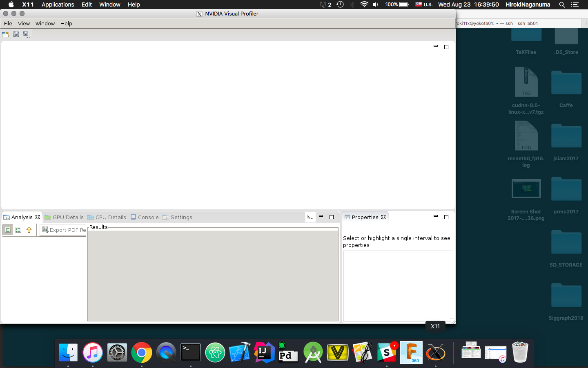Viewport: 588px width, 368px height.
Task: Open the Console tab
Action: pyautogui.click(x=145, y=217)
